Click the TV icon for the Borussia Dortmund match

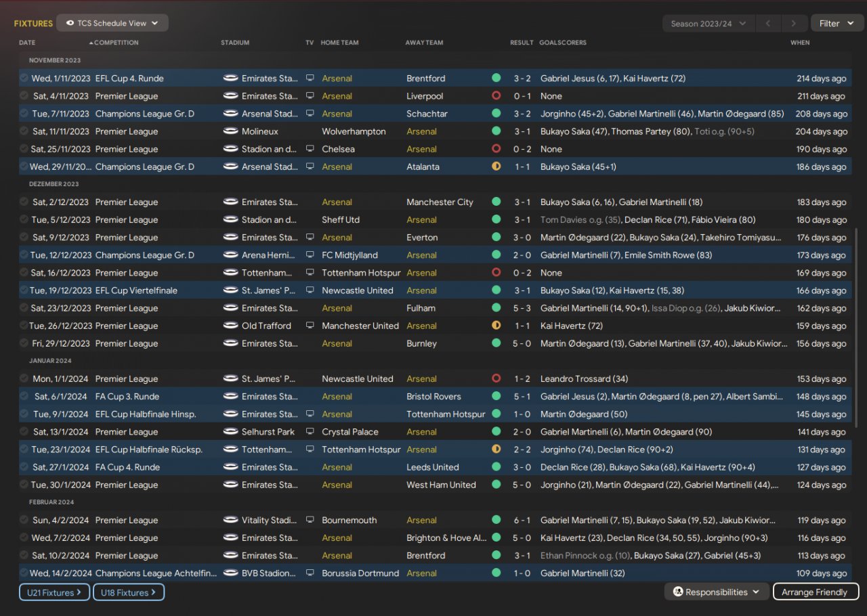pyautogui.click(x=310, y=573)
